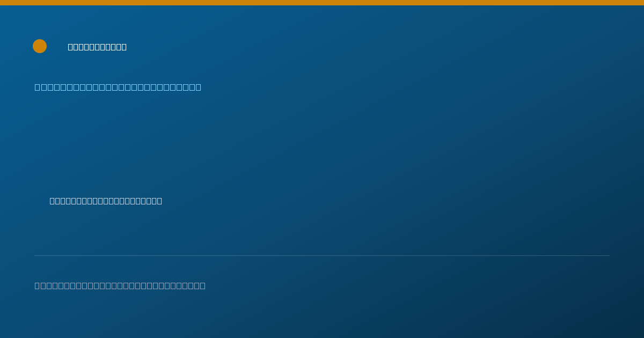The image size is (644, 338).
Task: Click the thin horizontal divider line
Action: click(322, 255)
